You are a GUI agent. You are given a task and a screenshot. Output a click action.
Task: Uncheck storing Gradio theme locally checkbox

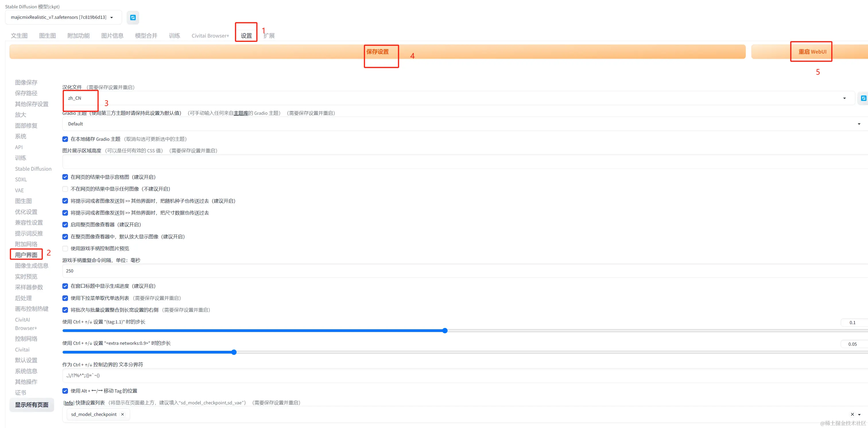tap(65, 139)
